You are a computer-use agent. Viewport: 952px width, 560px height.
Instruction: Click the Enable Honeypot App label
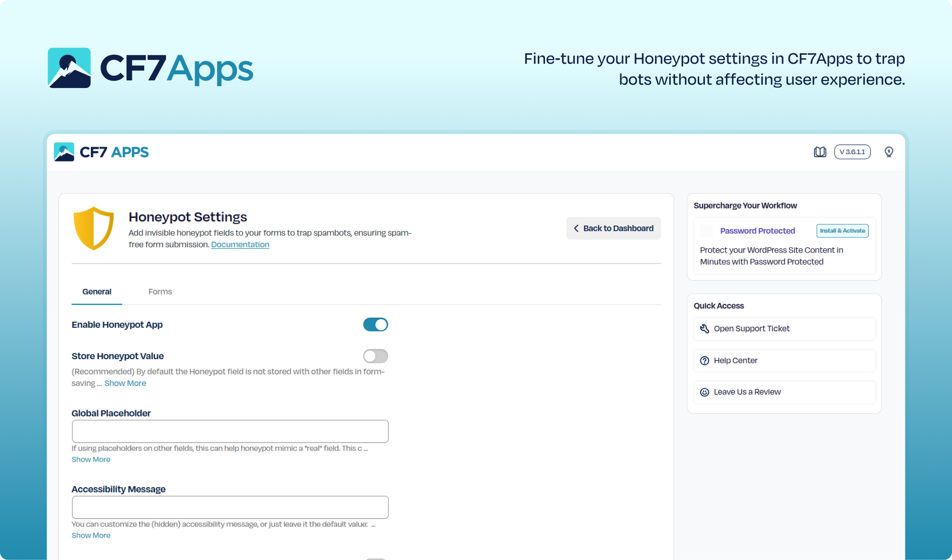pyautogui.click(x=117, y=325)
